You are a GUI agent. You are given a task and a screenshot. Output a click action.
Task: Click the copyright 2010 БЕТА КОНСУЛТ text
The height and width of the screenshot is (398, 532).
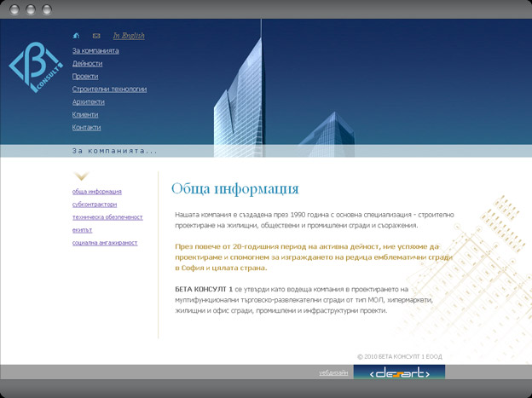tap(400, 356)
